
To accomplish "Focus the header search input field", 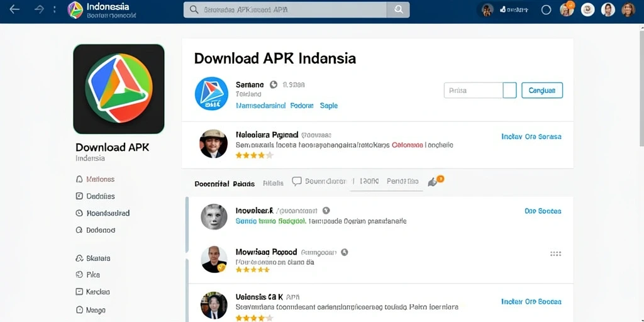I will (286, 9).
